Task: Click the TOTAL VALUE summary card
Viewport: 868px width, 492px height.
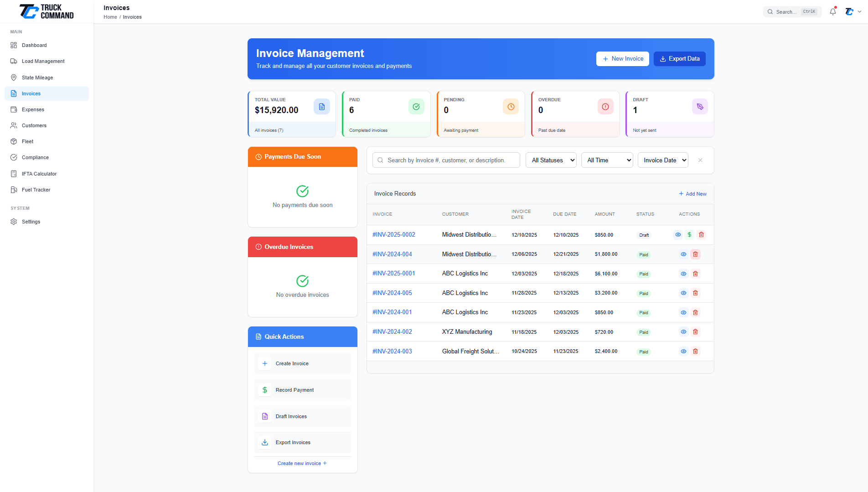Action: click(292, 114)
